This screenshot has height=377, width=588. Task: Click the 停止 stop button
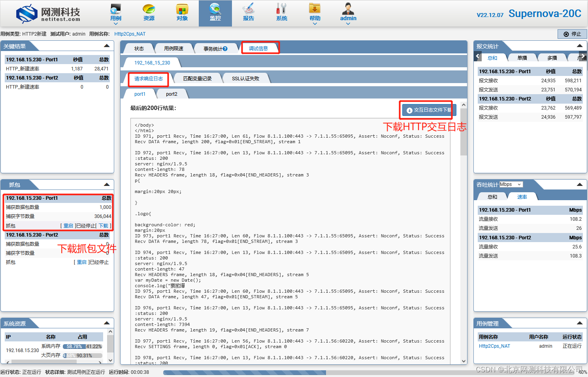tap(572, 34)
